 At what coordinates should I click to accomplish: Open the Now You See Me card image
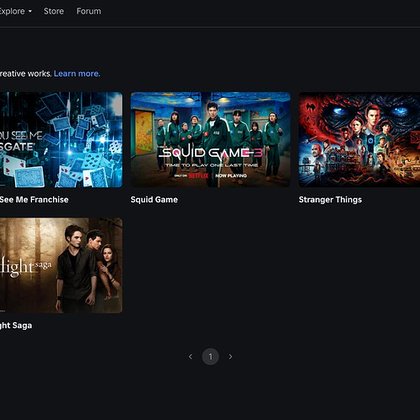61,140
